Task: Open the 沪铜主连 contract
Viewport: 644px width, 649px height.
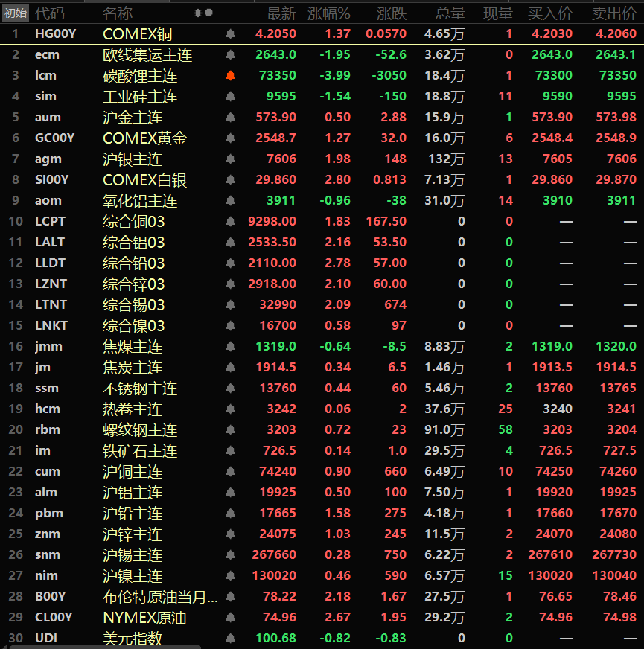Action: pyautogui.click(x=133, y=472)
